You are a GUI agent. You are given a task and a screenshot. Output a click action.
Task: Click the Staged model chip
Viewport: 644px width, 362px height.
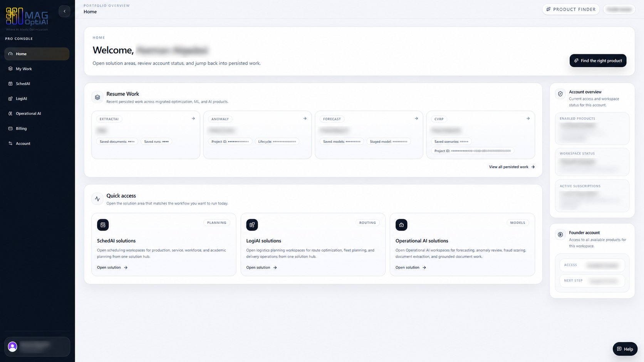[389, 142]
